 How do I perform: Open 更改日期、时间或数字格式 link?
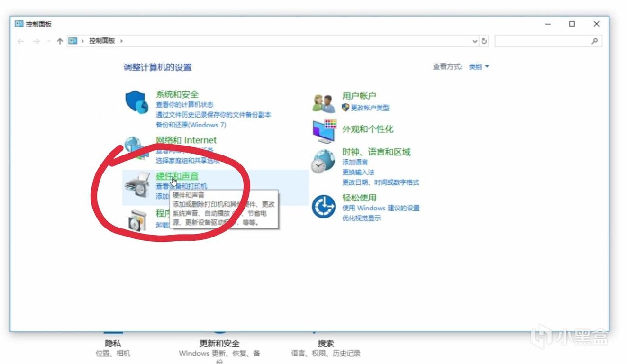pos(381,182)
